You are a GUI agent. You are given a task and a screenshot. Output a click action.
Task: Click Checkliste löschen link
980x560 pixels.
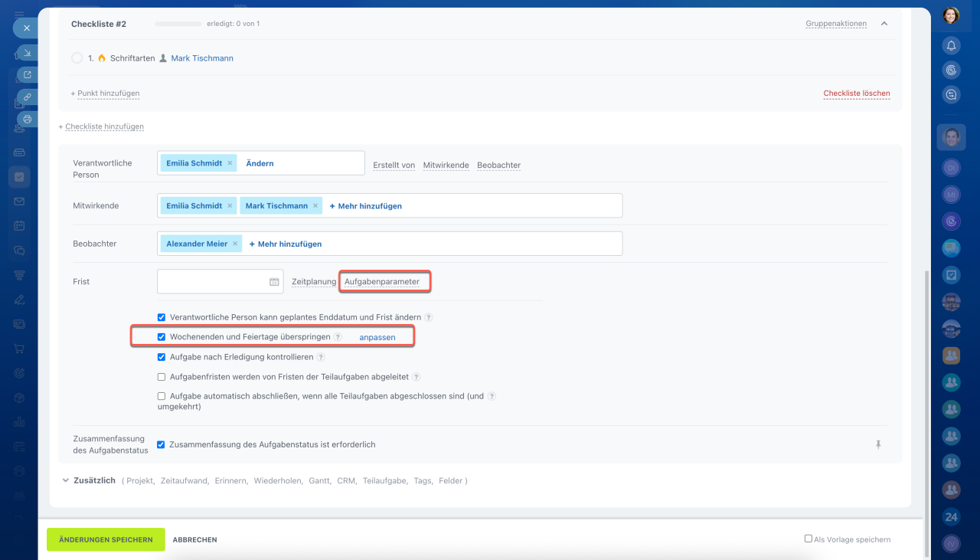pyautogui.click(x=856, y=93)
